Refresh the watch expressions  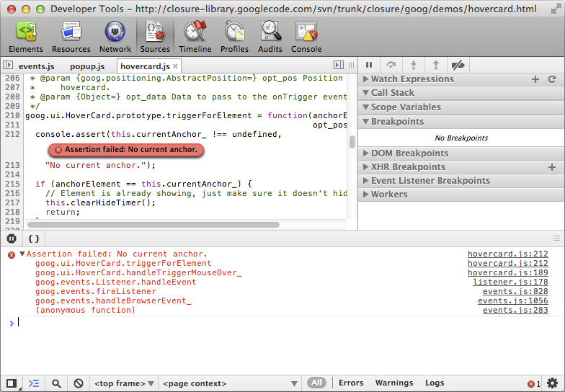coord(552,79)
